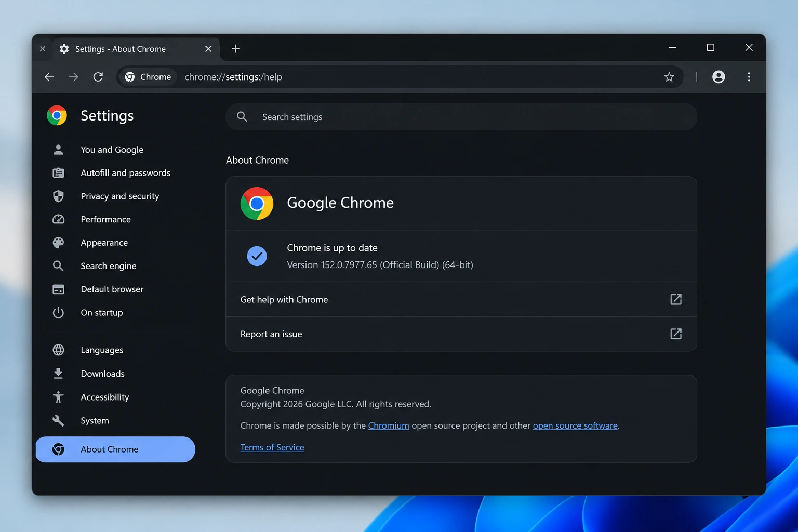Viewport: 798px width, 532px height.
Task: Go to Downloads settings
Action: (103, 374)
